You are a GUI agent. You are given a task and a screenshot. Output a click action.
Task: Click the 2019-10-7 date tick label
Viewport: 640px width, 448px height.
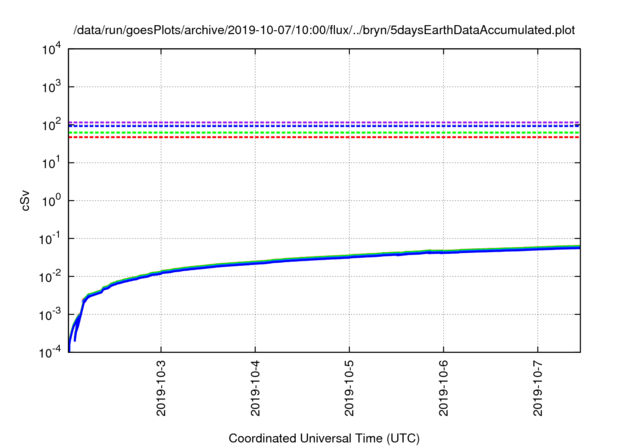point(538,388)
